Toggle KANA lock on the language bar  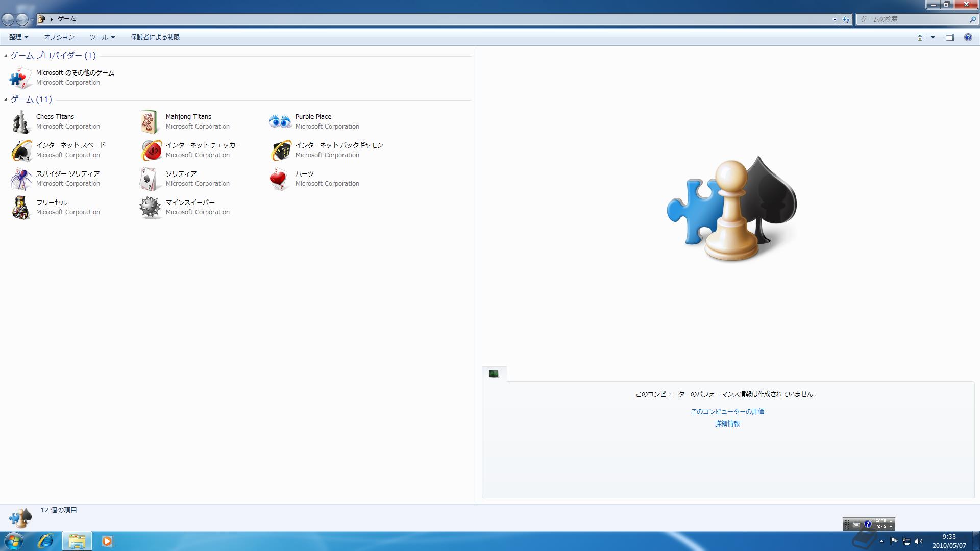coord(880,527)
